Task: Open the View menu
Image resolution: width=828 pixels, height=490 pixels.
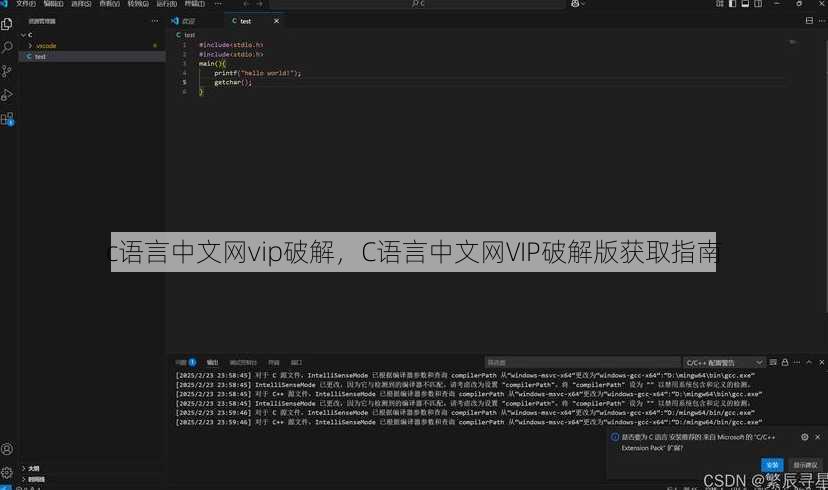Action: (x=109, y=4)
